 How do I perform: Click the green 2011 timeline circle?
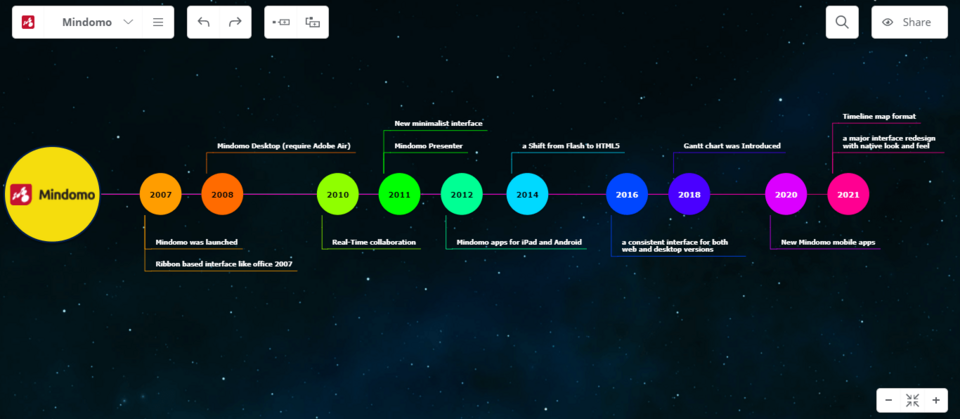point(399,194)
